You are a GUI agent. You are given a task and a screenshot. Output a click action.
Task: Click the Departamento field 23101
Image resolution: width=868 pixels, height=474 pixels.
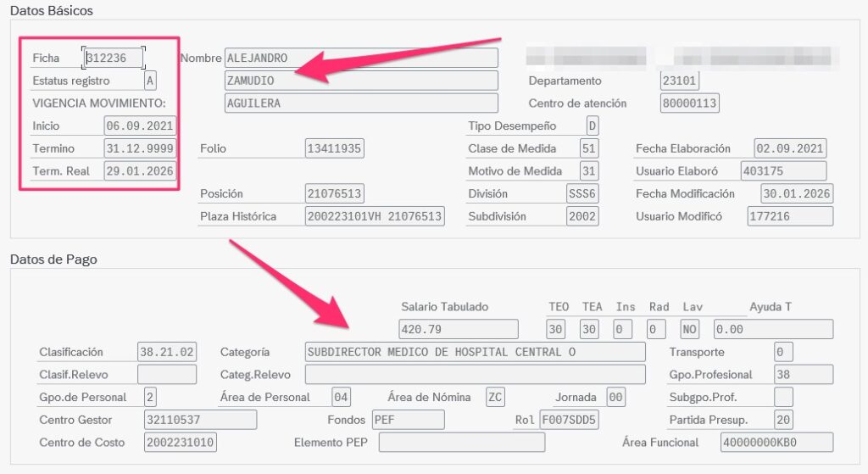(x=680, y=81)
